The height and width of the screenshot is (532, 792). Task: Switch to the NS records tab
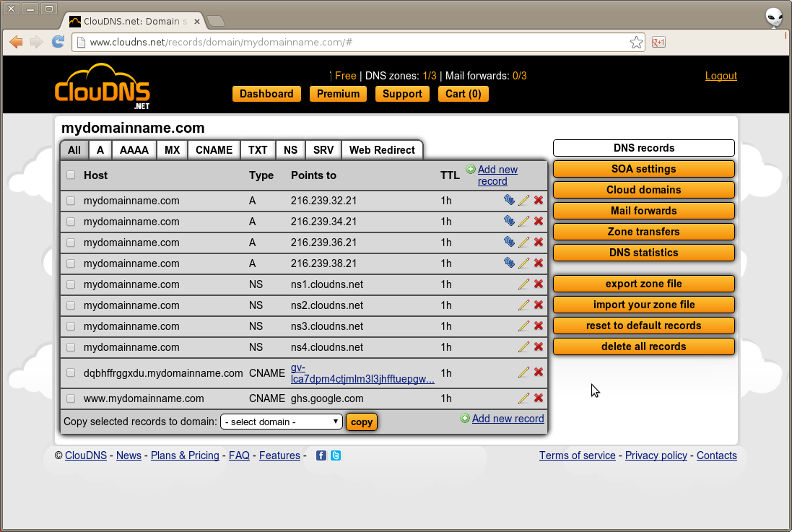[290, 150]
